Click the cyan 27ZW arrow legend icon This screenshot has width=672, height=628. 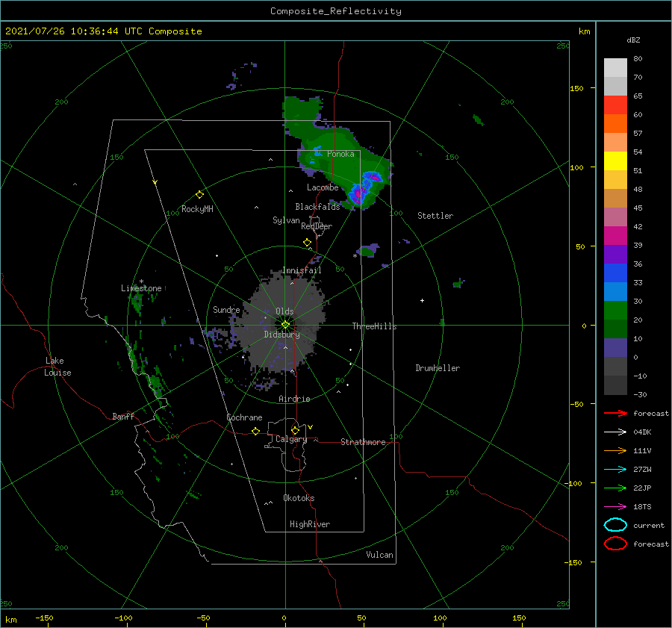point(615,470)
